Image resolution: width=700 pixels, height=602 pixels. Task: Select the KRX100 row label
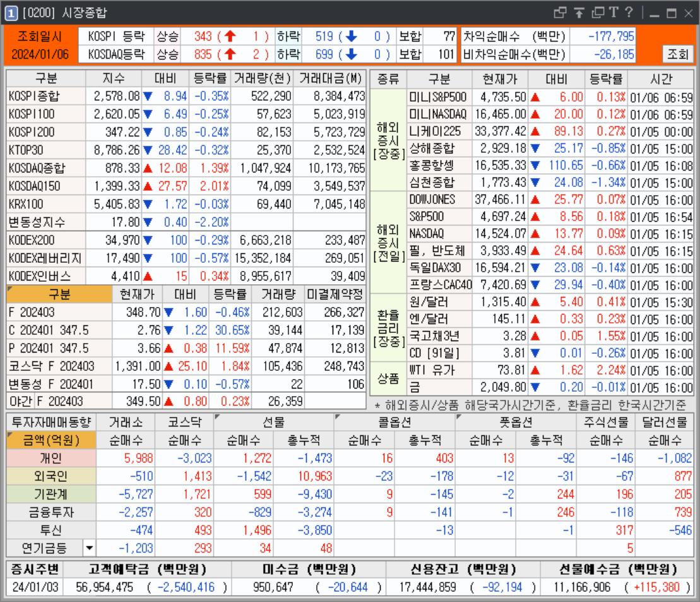click(46, 204)
